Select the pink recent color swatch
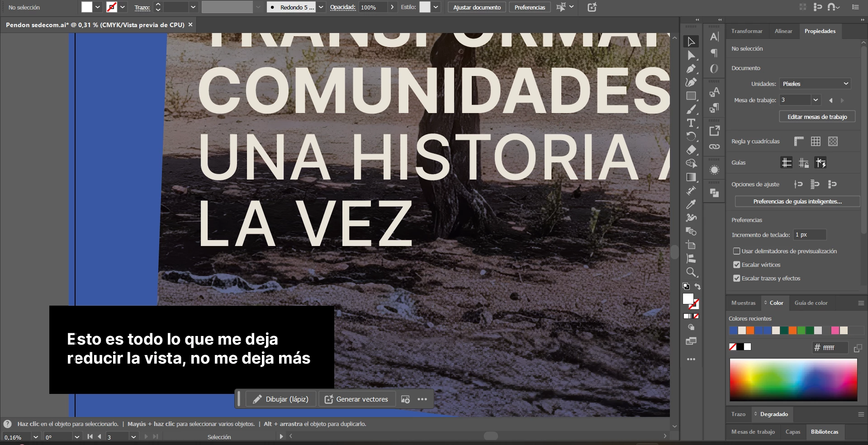Image resolution: width=868 pixels, height=445 pixels. (835, 331)
